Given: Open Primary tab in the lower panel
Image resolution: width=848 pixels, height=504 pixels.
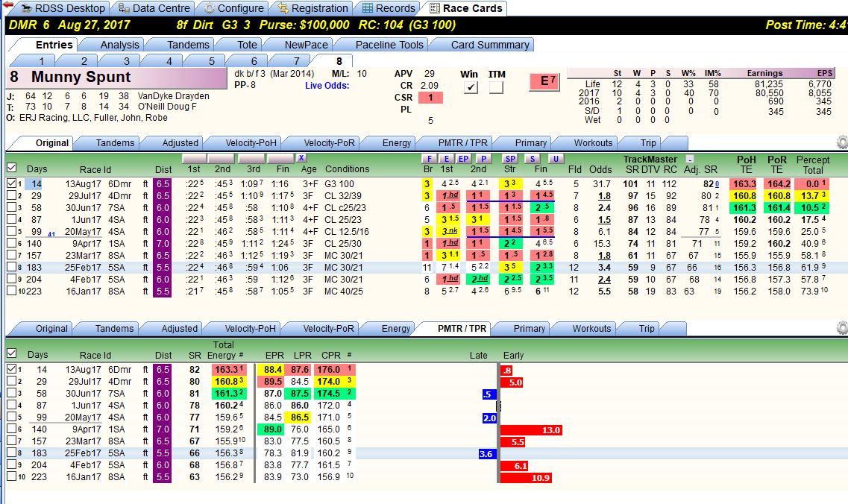Looking at the screenshot, I should [529, 328].
